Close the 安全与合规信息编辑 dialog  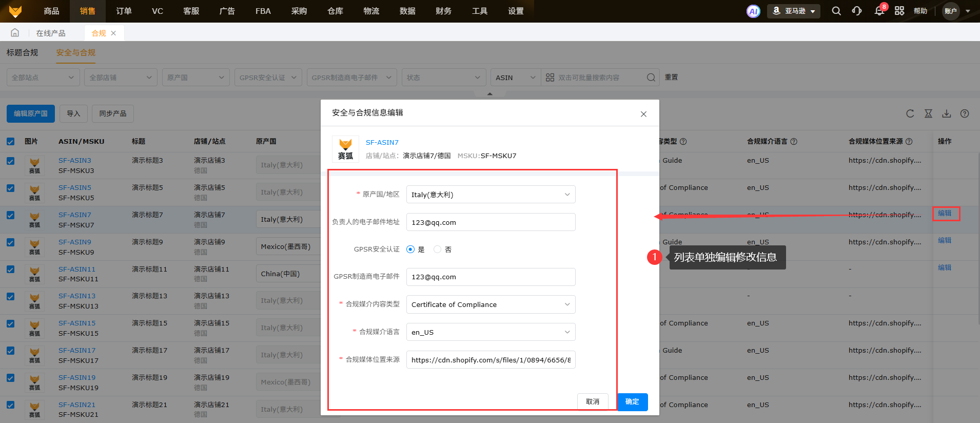point(643,114)
